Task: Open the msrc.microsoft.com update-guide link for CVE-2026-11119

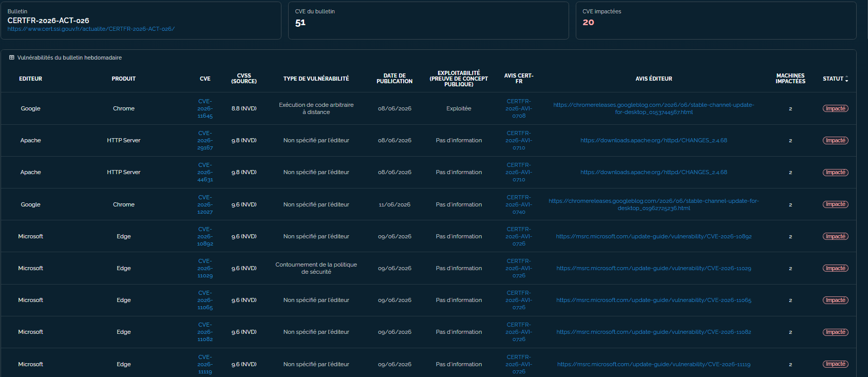Action: 654,364
